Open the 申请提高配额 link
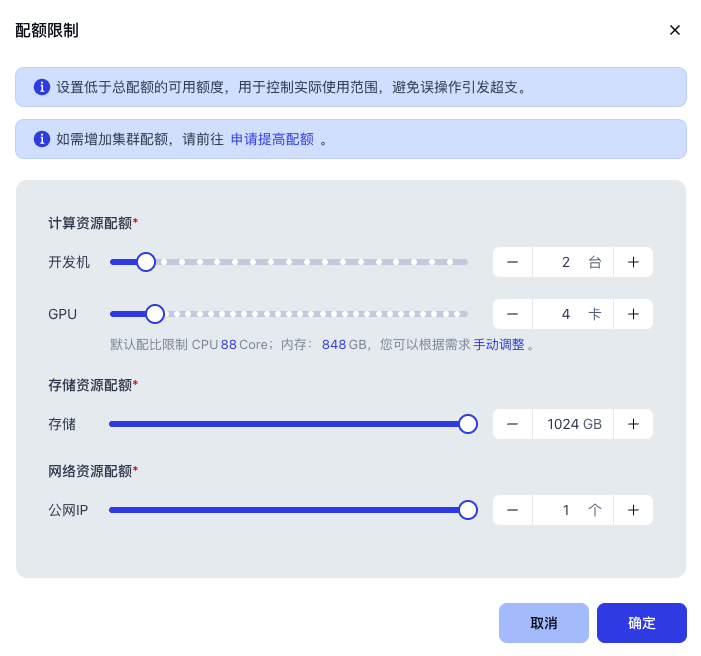Image resolution: width=701 pixels, height=656 pixels. pos(272,139)
